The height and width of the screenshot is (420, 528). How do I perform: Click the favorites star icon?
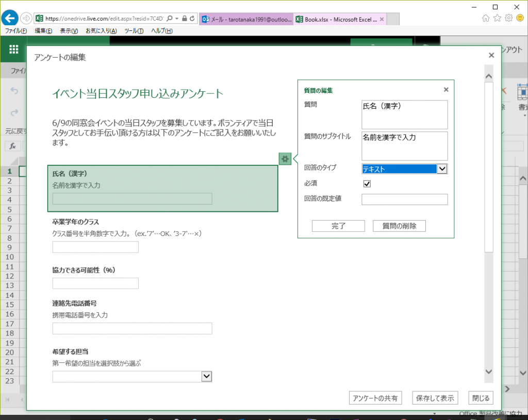[x=497, y=18]
